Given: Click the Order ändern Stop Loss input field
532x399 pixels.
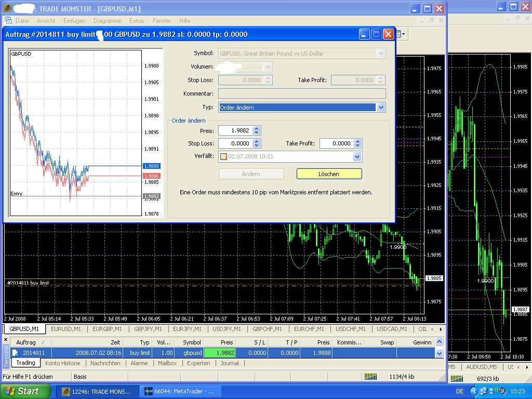Looking at the screenshot, I should tap(235, 143).
